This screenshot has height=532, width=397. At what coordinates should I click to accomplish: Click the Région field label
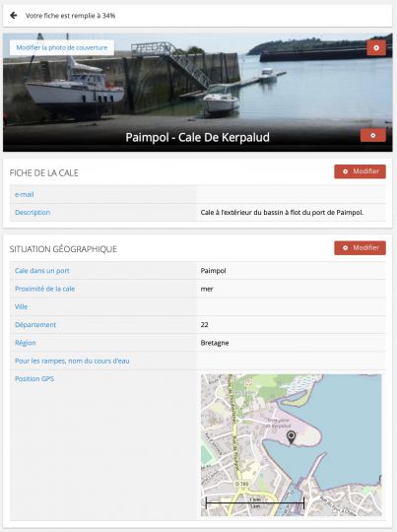pos(25,343)
